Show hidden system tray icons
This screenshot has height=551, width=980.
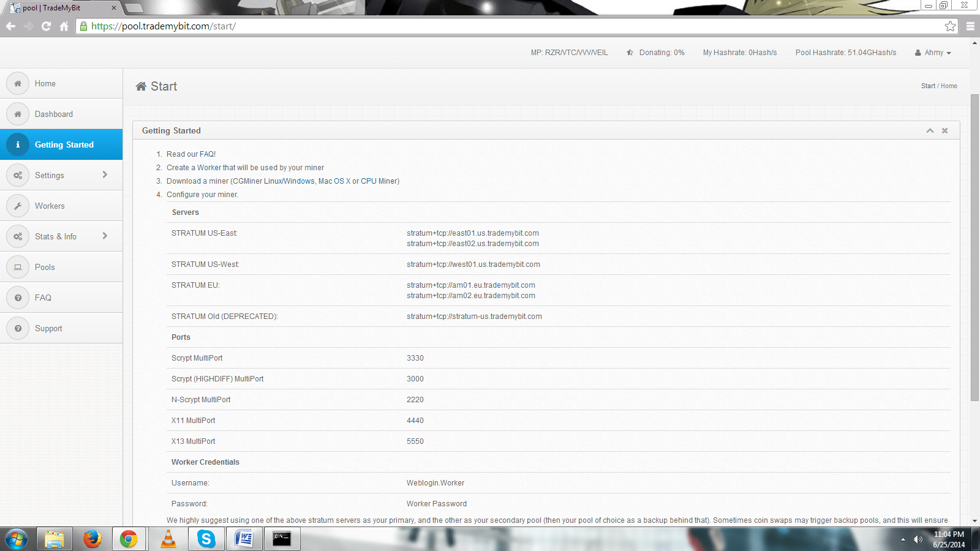902,539
